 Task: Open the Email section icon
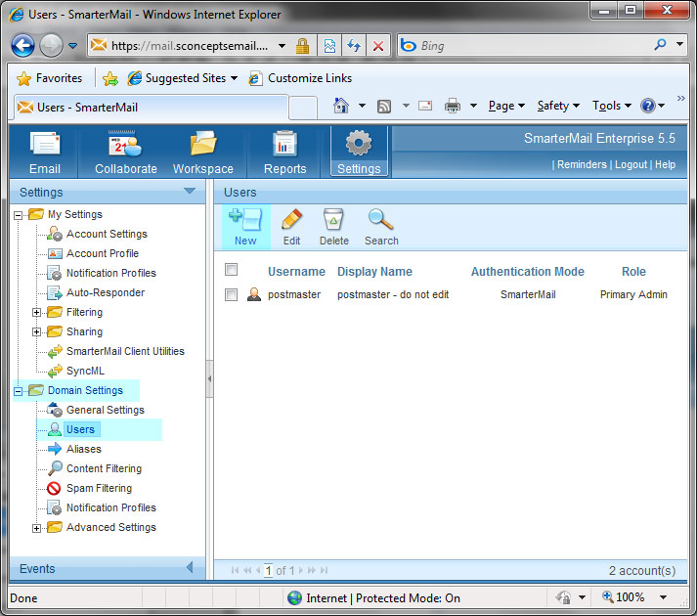[x=45, y=145]
